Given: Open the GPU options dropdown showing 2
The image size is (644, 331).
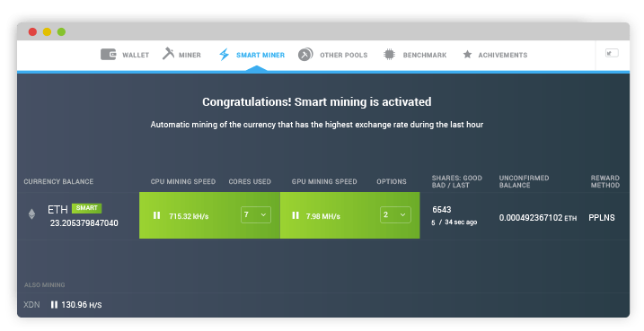Looking at the screenshot, I should (395, 214).
